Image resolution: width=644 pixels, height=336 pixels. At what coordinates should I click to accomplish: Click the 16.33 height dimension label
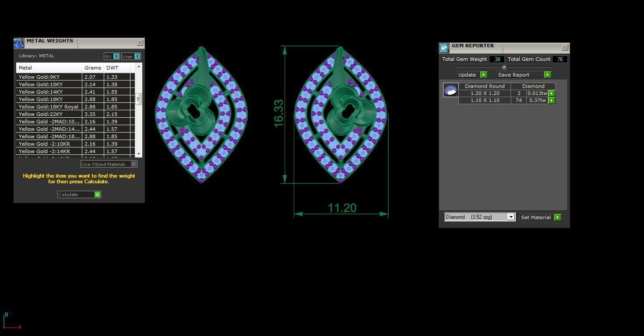point(279,114)
